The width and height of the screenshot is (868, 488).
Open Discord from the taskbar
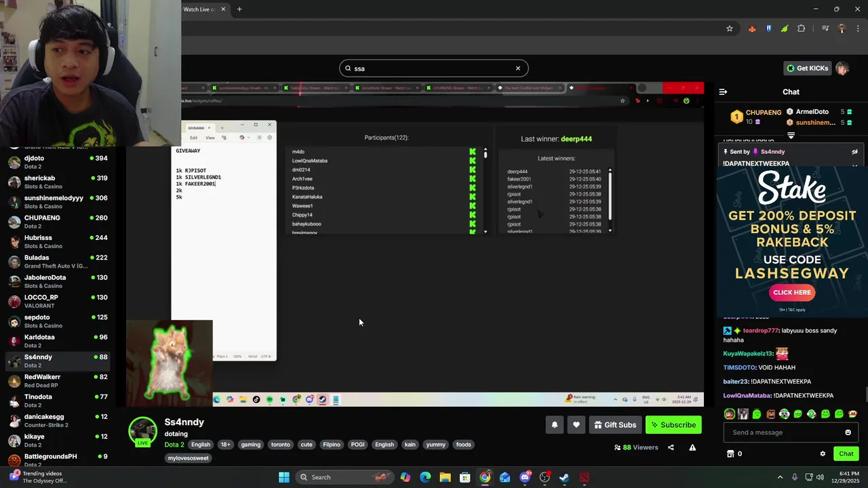[525, 477]
